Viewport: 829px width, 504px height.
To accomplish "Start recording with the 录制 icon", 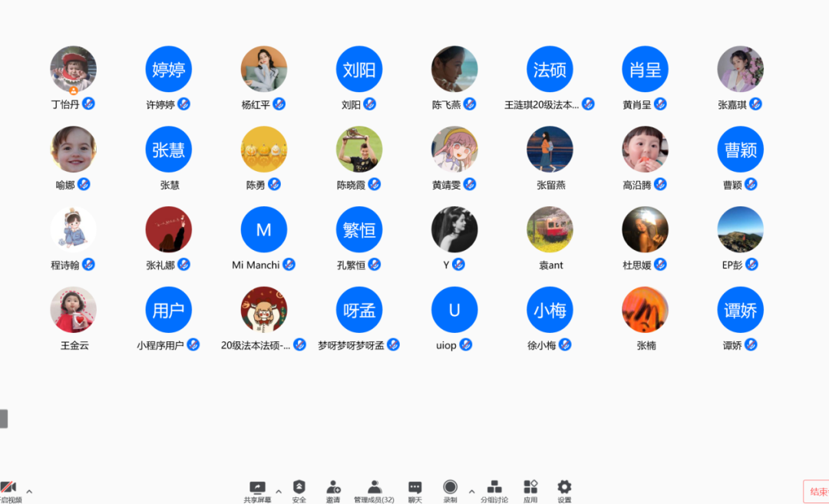I will (450, 487).
